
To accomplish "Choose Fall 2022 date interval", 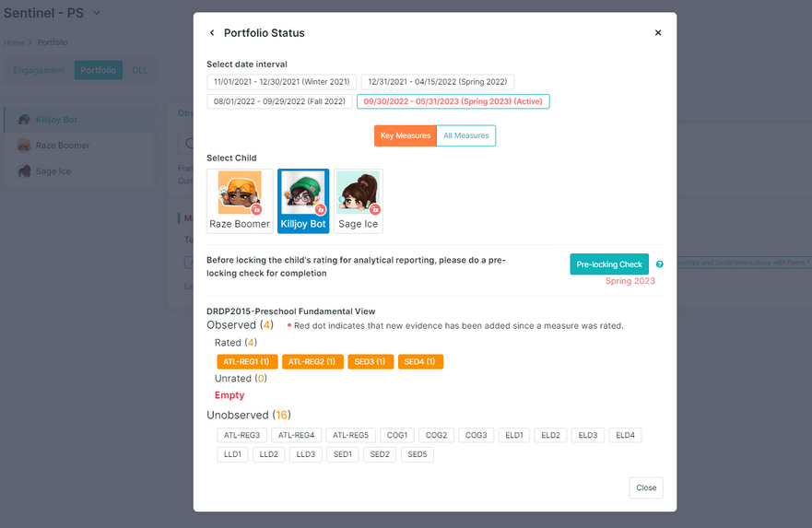I will pos(279,101).
